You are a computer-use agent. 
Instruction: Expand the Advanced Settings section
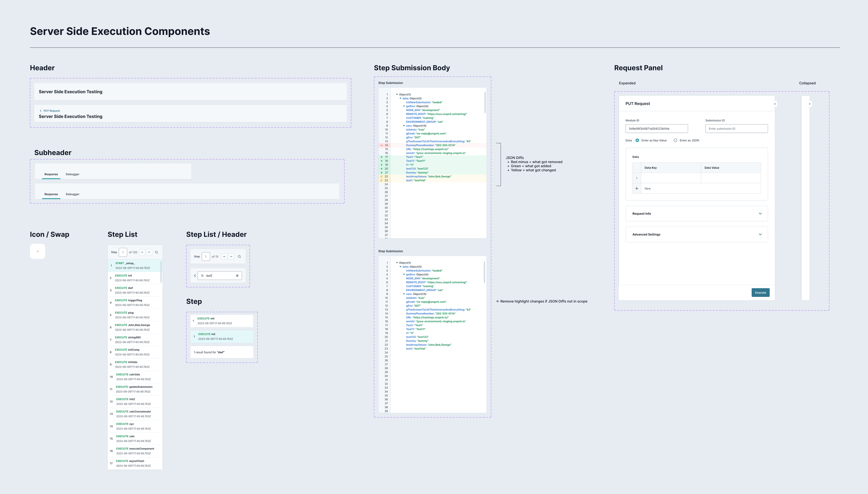[x=760, y=235]
